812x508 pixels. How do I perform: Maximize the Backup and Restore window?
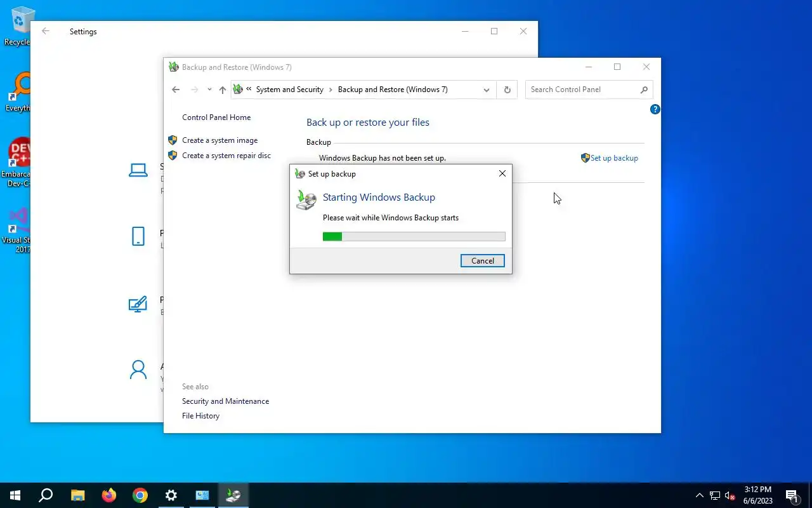tap(617, 67)
